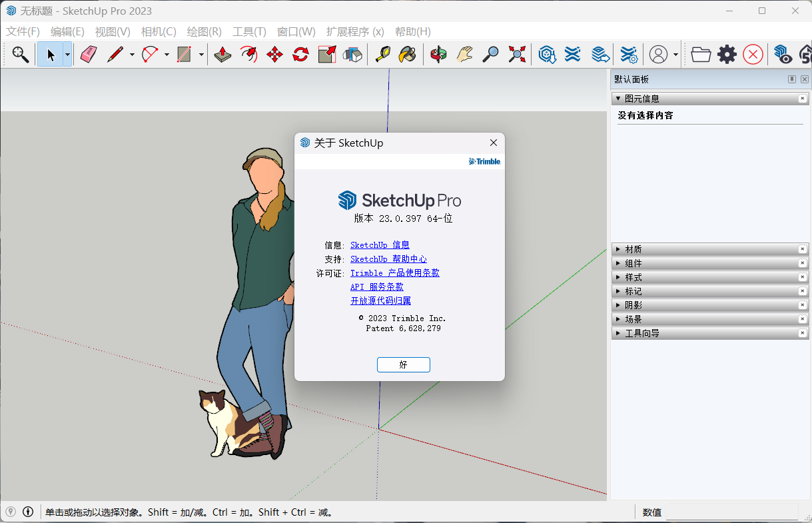The width and height of the screenshot is (812, 523).
Task: Open the Search SketchUp magnifier tool
Action: (x=20, y=54)
